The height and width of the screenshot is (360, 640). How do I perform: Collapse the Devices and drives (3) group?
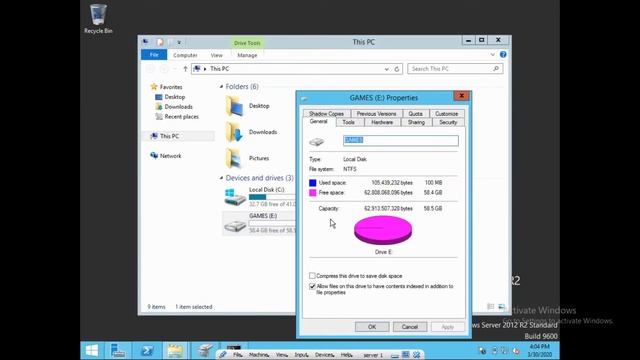click(221, 178)
